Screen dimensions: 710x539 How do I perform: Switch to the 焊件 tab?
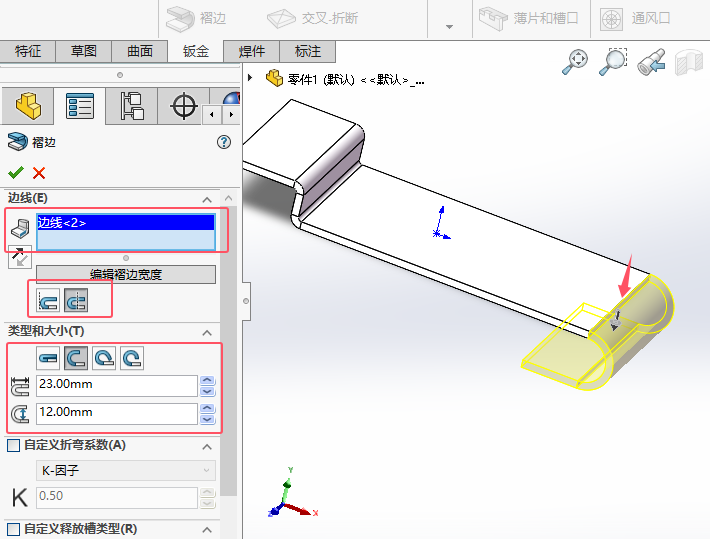tap(252, 51)
